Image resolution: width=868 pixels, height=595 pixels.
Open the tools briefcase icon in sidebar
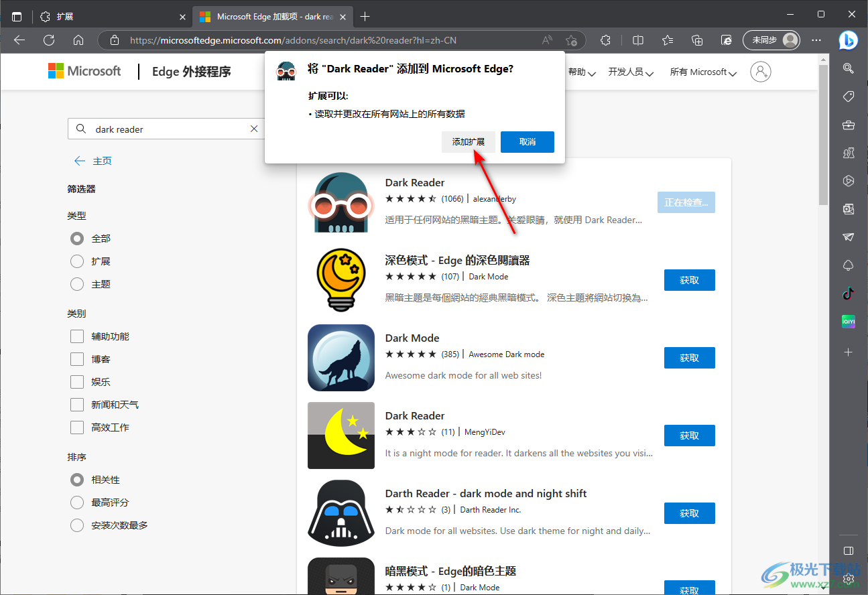848,125
